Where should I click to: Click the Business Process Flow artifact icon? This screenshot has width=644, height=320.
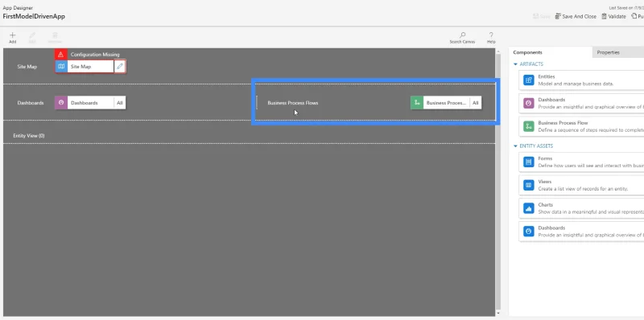point(529,126)
